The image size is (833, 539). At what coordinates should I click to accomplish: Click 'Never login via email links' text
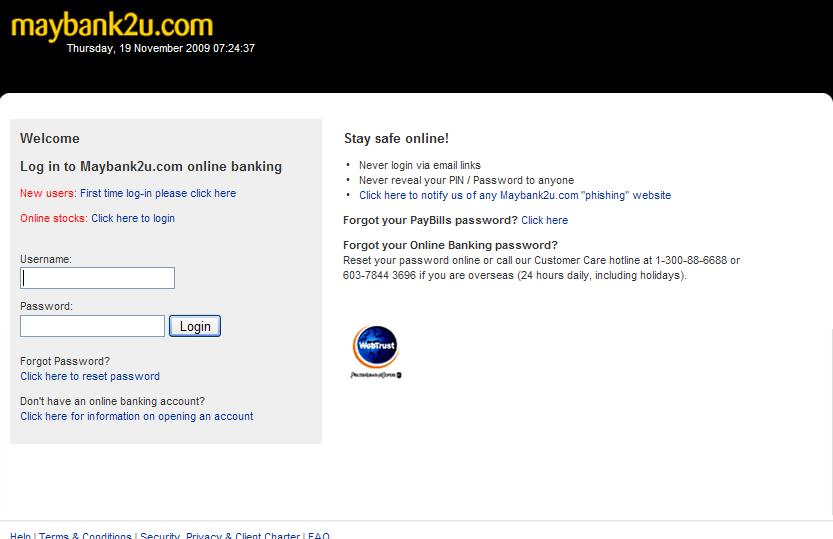pos(420,165)
